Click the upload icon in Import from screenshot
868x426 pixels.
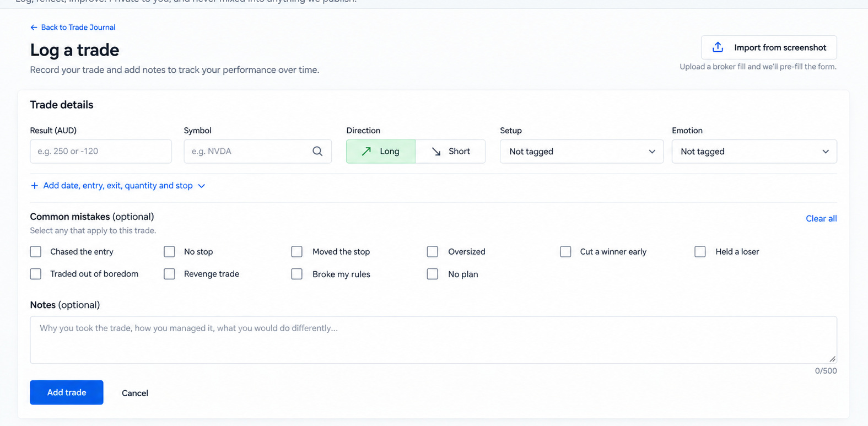tap(718, 47)
